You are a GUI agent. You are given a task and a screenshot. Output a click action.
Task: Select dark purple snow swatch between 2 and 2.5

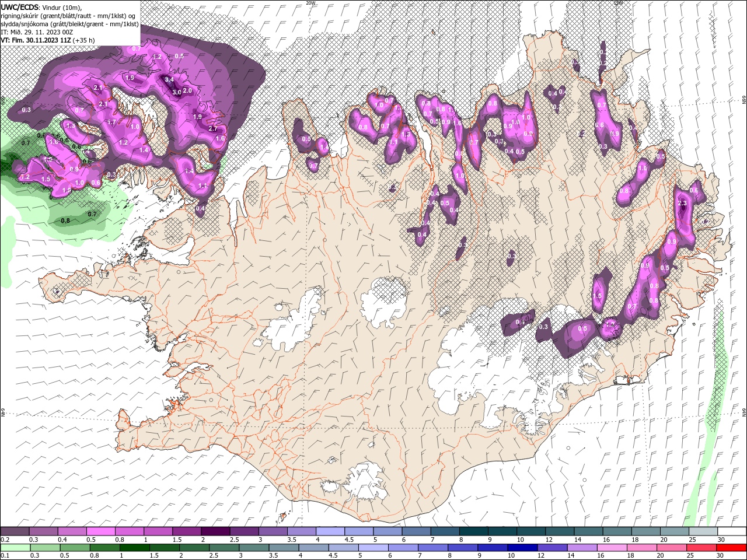(x=215, y=531)
